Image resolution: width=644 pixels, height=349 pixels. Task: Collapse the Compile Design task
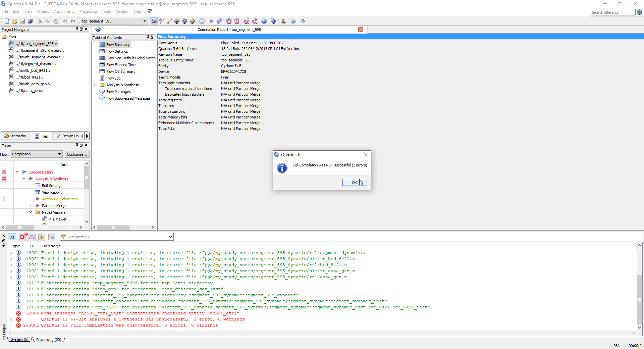point(17,172)
